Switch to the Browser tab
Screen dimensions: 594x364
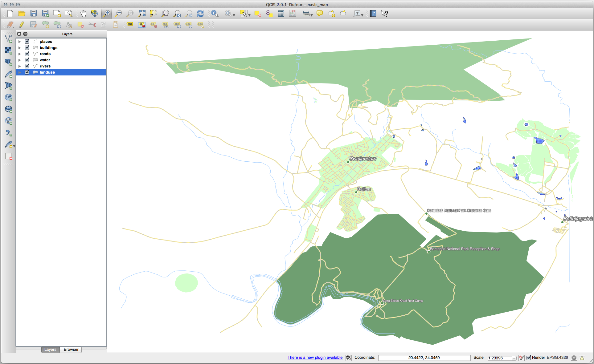coord(71,350)
